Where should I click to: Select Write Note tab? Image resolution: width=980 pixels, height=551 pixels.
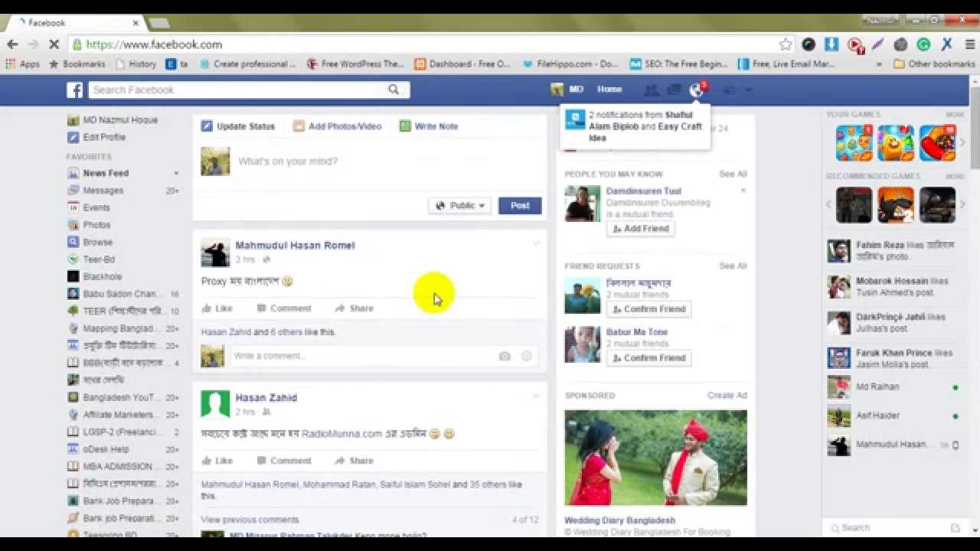pyautogui.click(x=429, y=126)
